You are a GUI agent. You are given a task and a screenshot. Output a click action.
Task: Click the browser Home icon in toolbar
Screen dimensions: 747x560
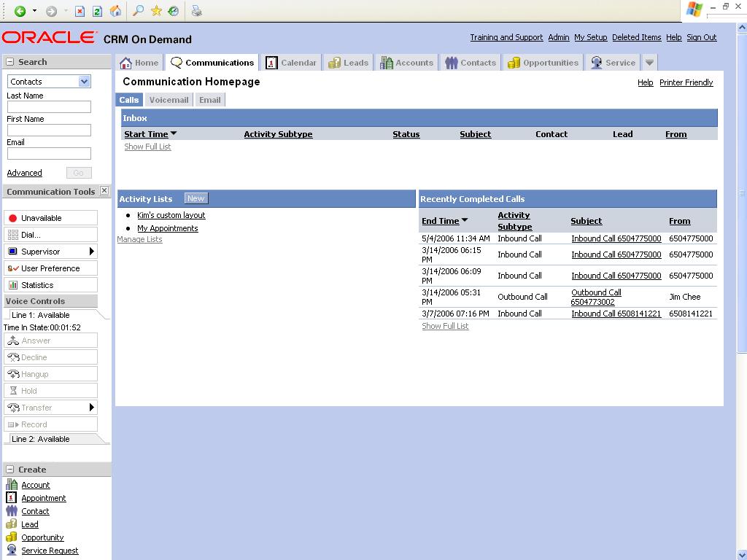click(x=115, y=11)
